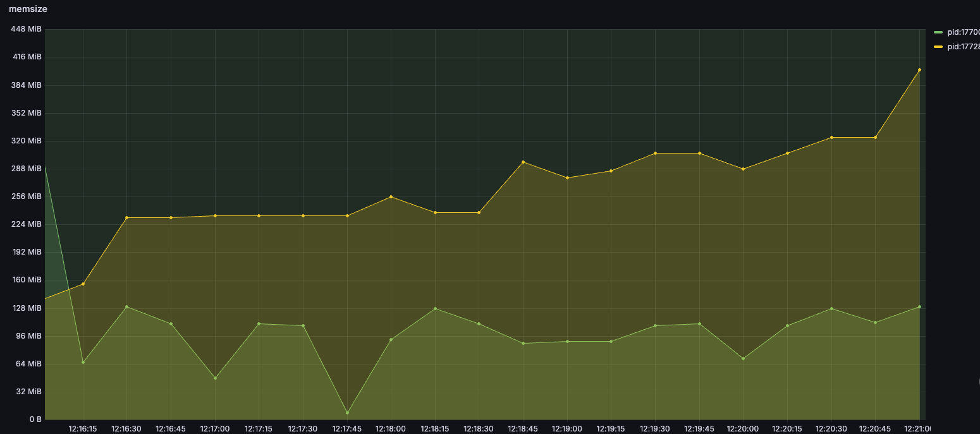Click the 448 MiB y-axis label

pyautogui.click(x=27, y=29)
